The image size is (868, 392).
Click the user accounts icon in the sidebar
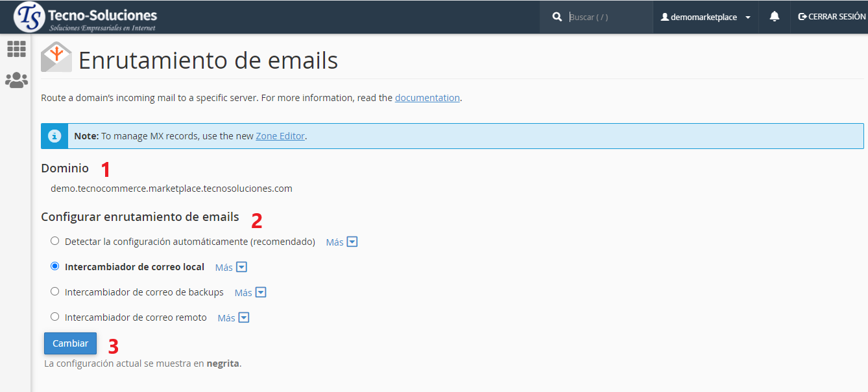(x=16, y=80)
